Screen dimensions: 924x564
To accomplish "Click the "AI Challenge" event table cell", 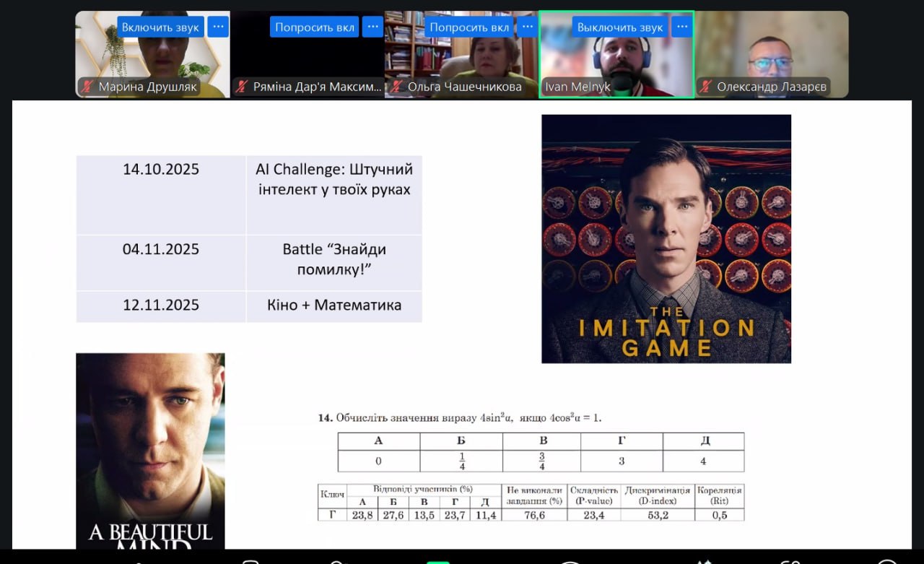I will point(334,180).
